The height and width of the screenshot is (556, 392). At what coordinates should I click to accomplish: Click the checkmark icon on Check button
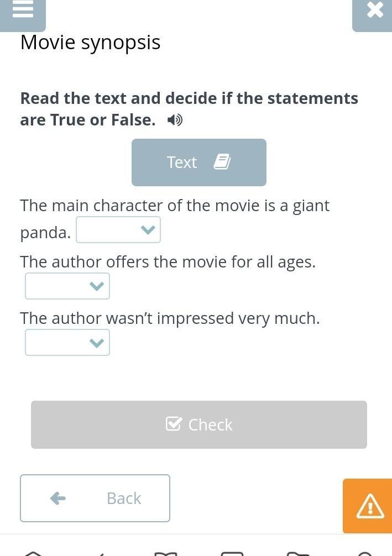click(174, 424)
